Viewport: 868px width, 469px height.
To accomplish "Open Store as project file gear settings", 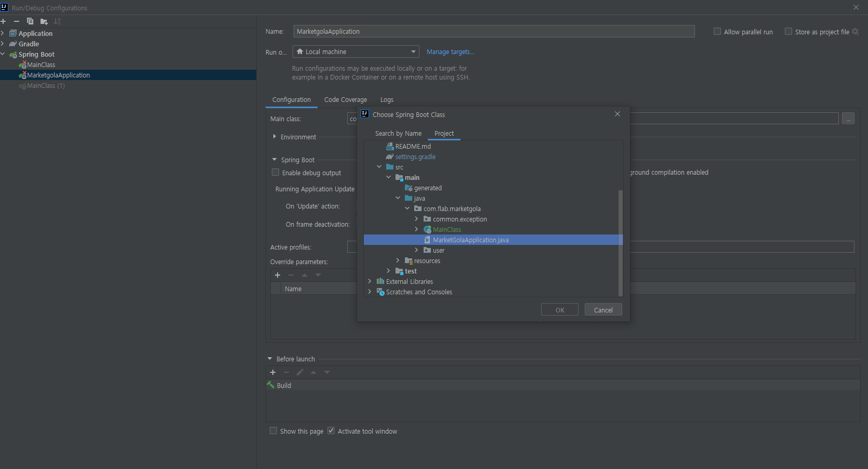I will (855, 32).
